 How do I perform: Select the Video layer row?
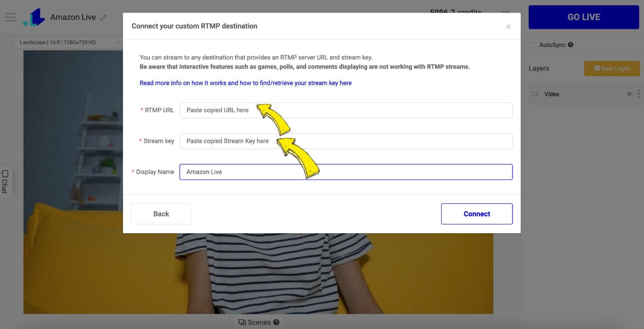click(586, 94)
